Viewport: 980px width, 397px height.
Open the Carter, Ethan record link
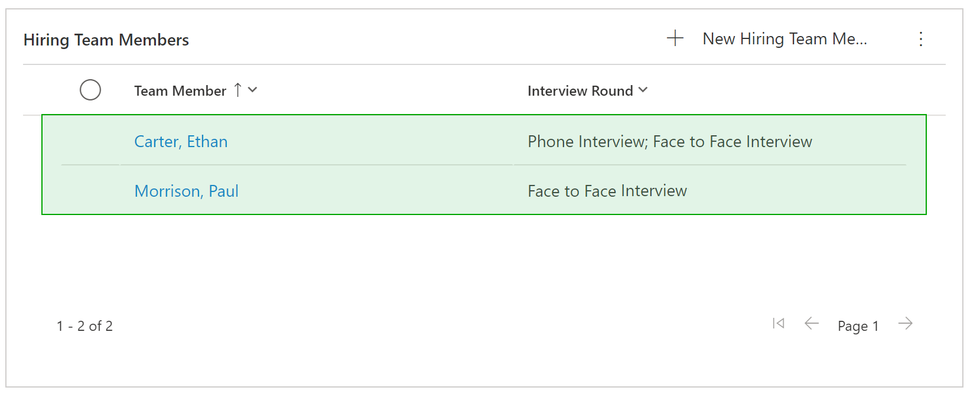[181, 142]
